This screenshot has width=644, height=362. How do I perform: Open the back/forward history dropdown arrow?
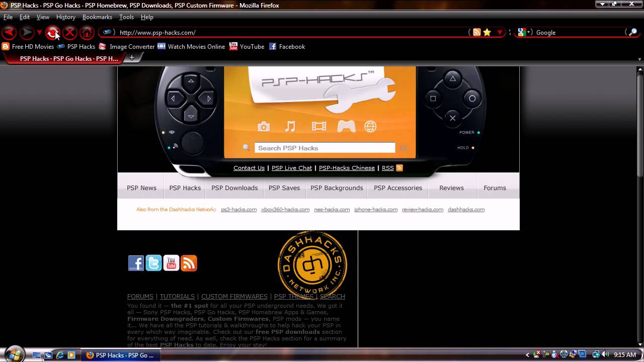39,33
